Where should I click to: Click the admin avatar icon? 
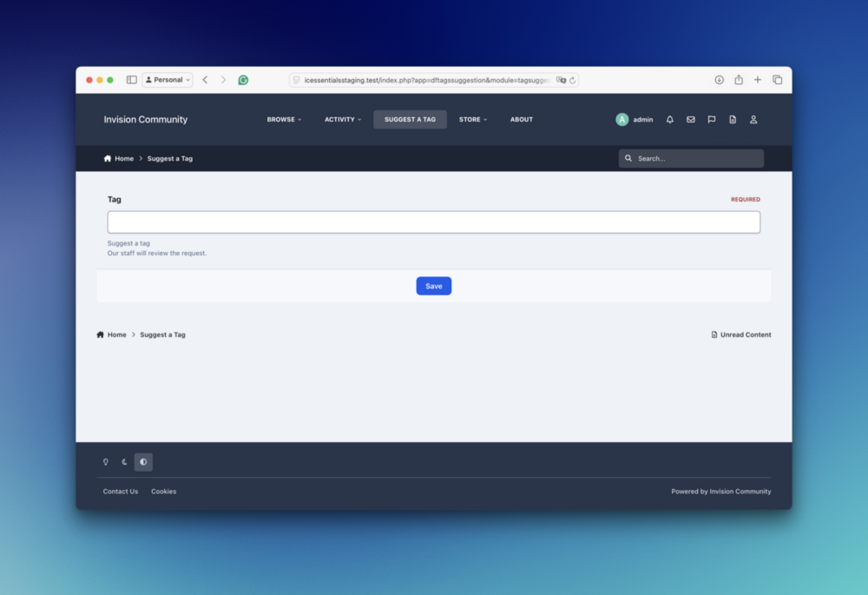pos(622,120)
